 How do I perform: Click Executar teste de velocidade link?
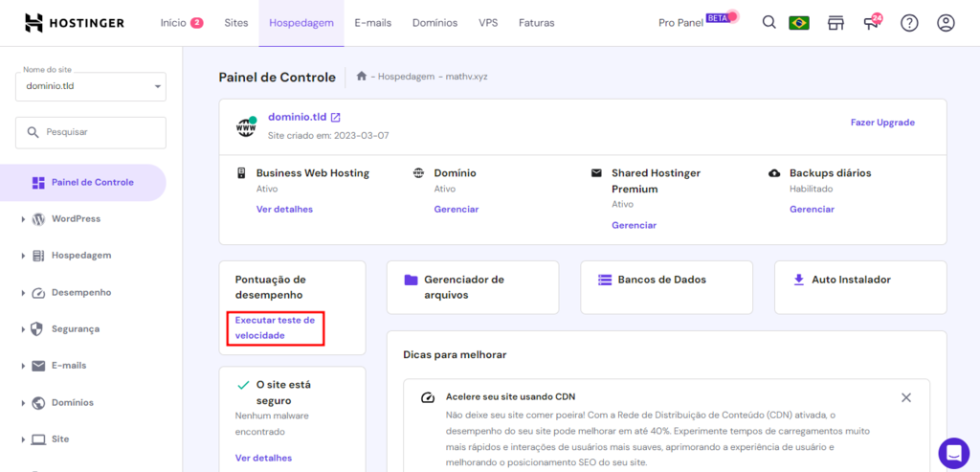coord(275,327)
